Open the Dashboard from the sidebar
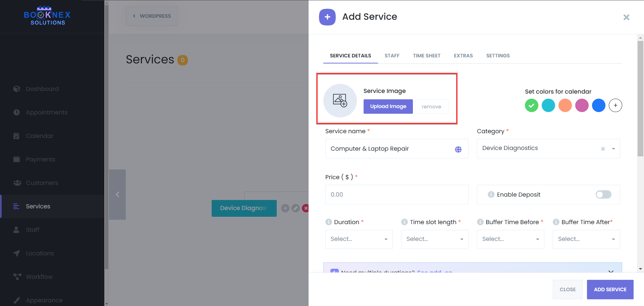The width and height of the screenshot is (644, 306). pyautogui.click(x=42, y=89)
